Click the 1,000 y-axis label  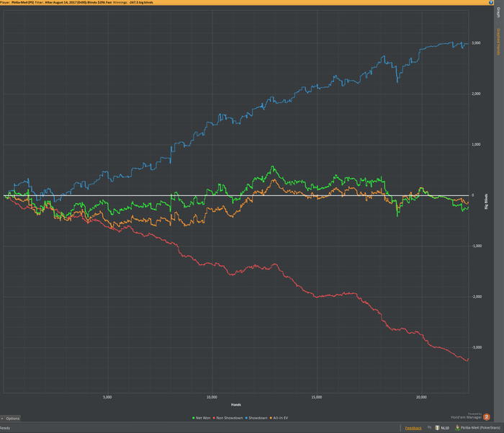tap(476, 144)
